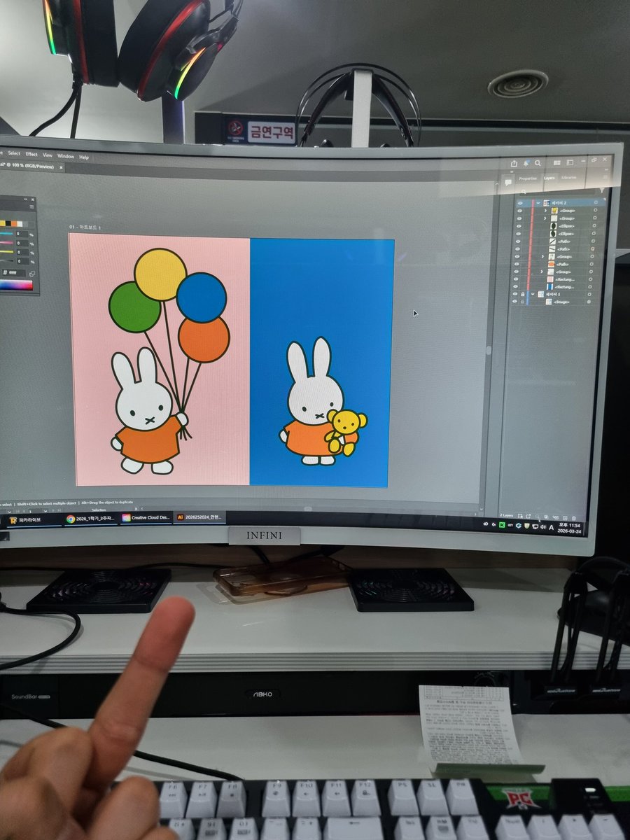
Task: Click the top bar search magnifier icon
Action: [x=538, y=163]
